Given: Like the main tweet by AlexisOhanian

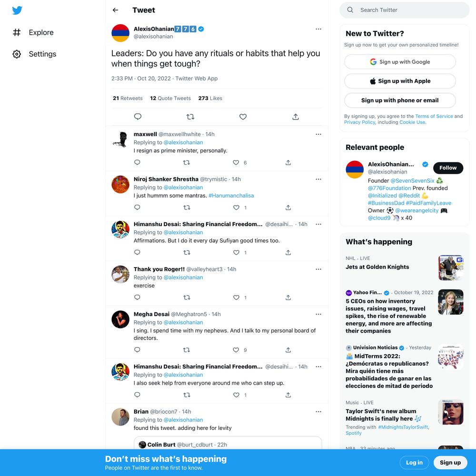Looking at the screenshot, I should (243, 117).
